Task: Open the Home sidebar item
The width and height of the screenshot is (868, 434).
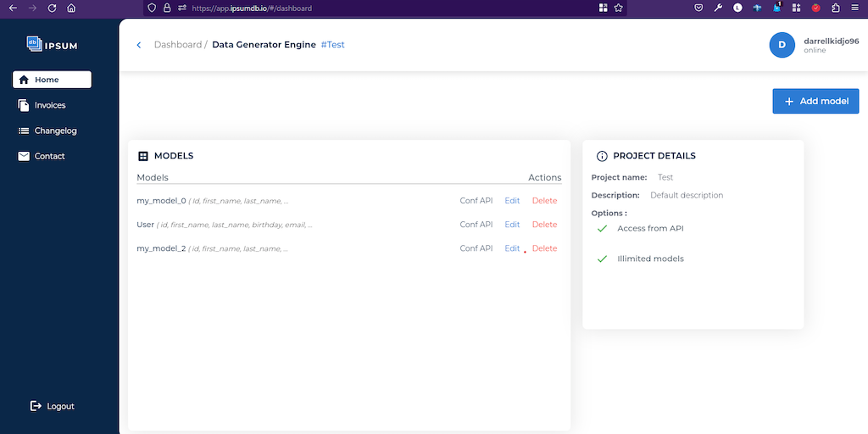Action: pos(52,80)
